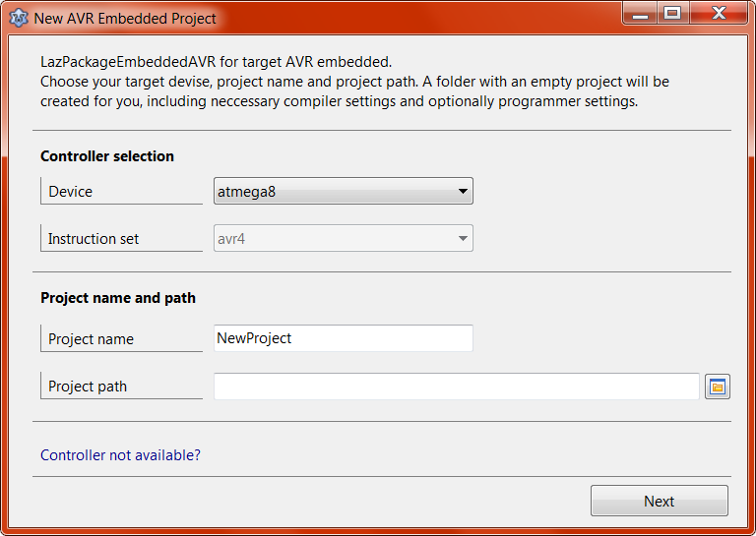
Task: Focus the empty Project path text field
Action: (456, 387)
